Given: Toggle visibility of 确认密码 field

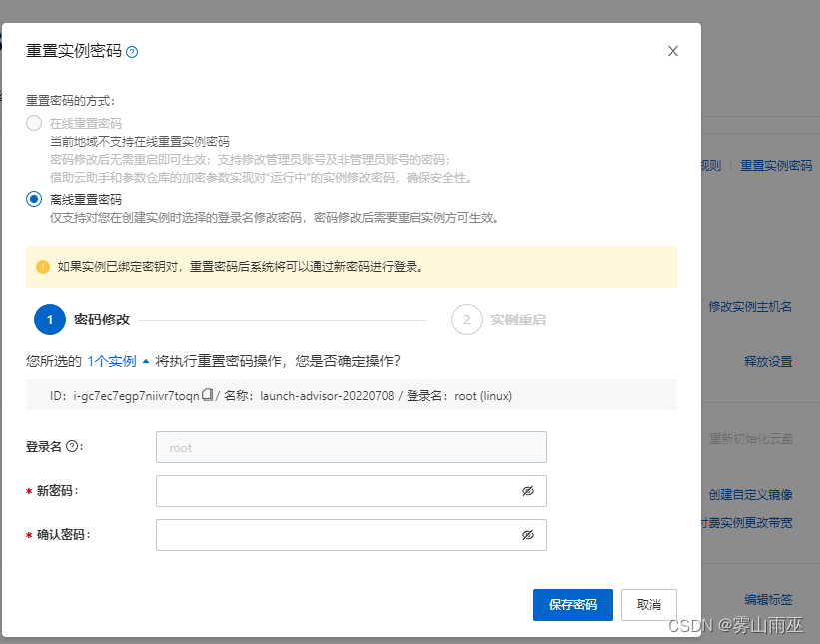Looking at the screenshot, I should coord(528,535).
